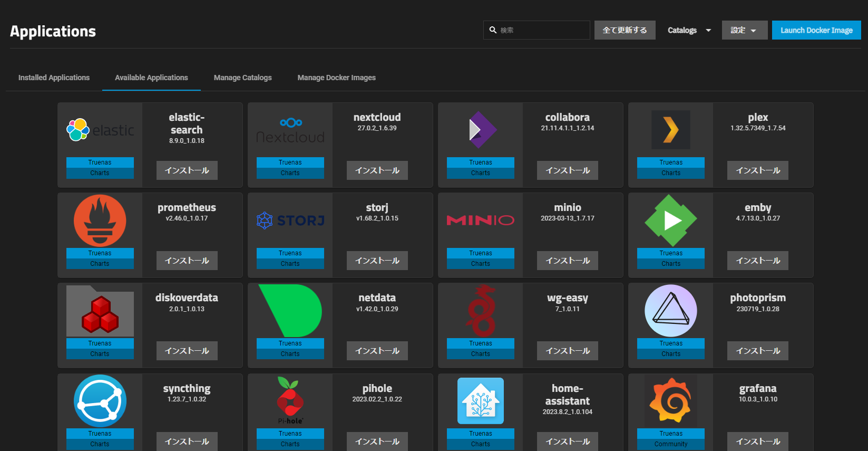The height and width of the screenshot is (451, 868).
Task: Click the 全て更新する button
Action: click(x=625, y=31)
